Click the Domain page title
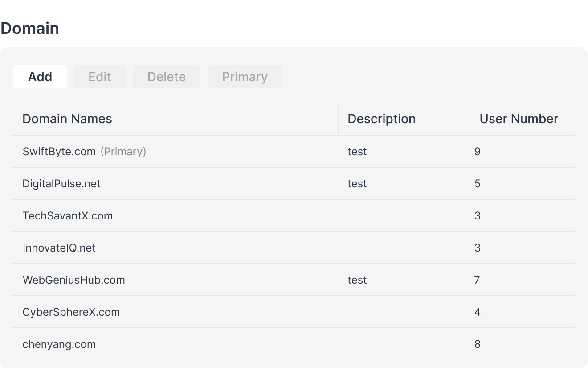Image resolution: width=588 pixels, height=368 pixels. [x=30, y=28]
